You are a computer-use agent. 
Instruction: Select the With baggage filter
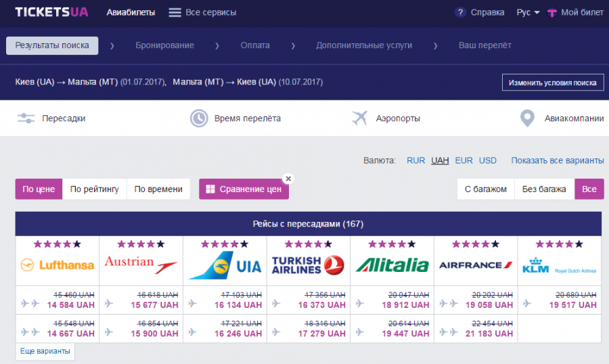point(485,189)
